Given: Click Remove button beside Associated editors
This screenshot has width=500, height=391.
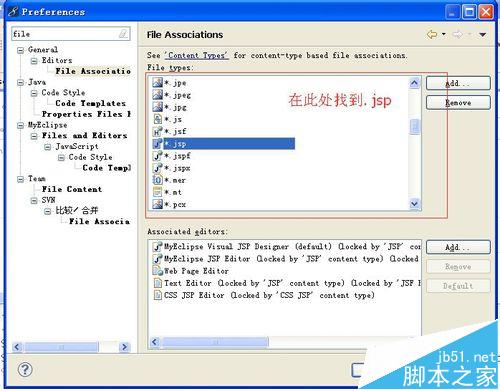Looking at the screenshot, I should (x=458, y=266).
